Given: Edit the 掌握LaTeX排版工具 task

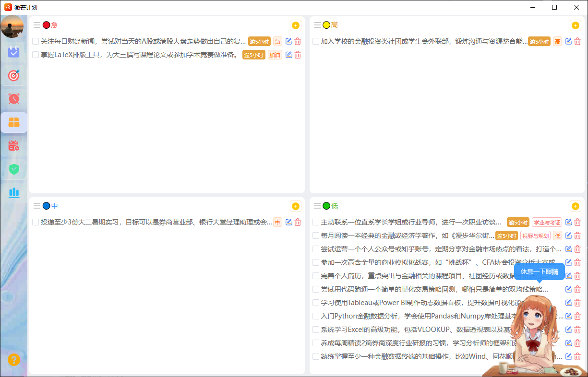Looking at the screenshot, I should pyautogui.click(x=289, y=55).
